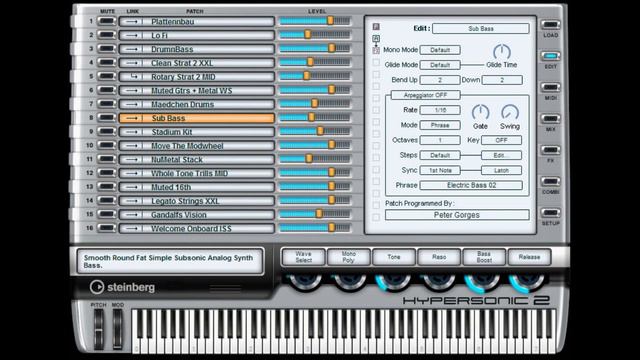This screenshot has height=360, width=640.
Task: Toggle link arrow for NuMetal Stack
Action: [x=131, y=160]
